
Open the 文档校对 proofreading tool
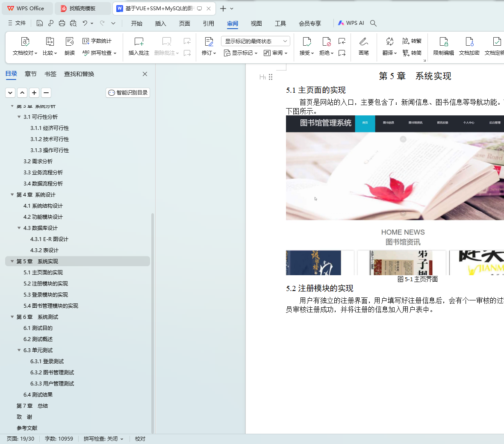click(25, 46)
